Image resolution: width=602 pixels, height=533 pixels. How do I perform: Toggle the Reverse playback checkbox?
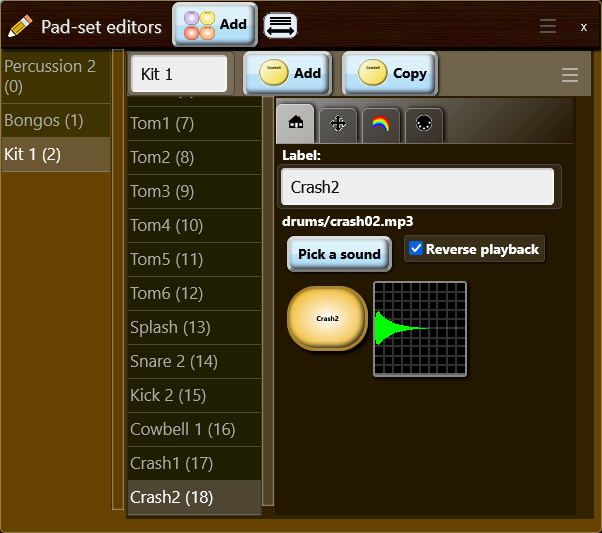point(417,249)
